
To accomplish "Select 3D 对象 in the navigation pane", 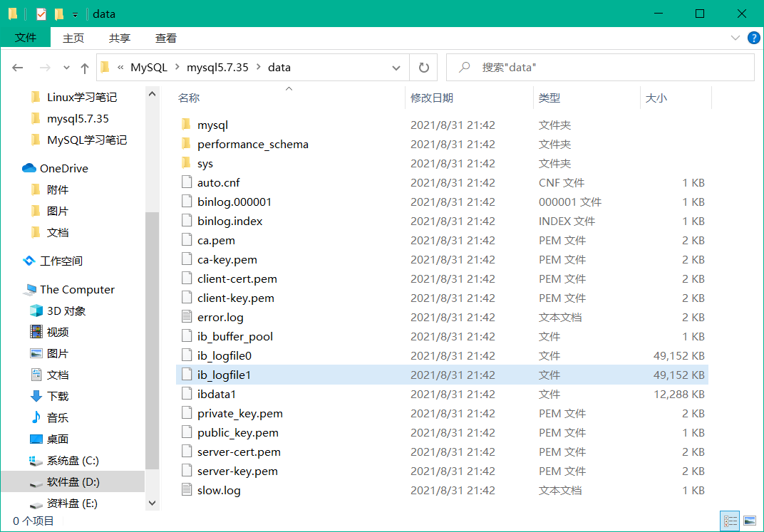I will pos(66,311).
